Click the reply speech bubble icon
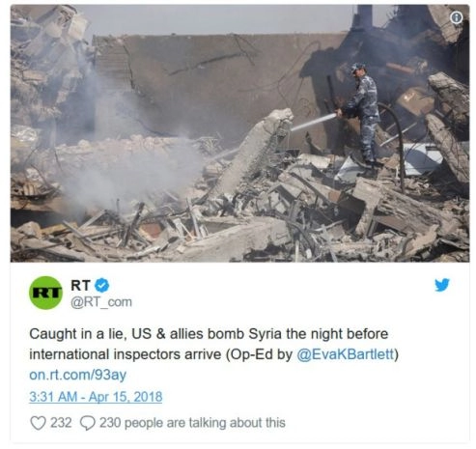476x449 pixels. tap(87, 423)
